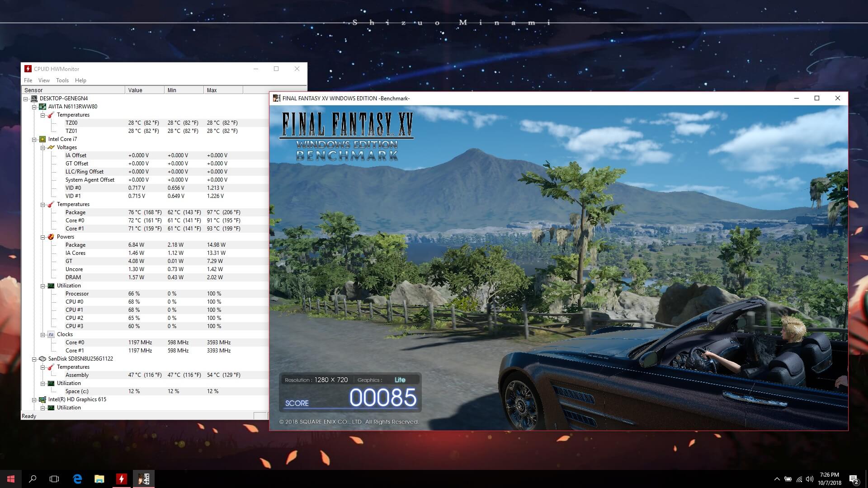Click the Value column header
This screenshot has width=868, height=488.
point(145,90)
